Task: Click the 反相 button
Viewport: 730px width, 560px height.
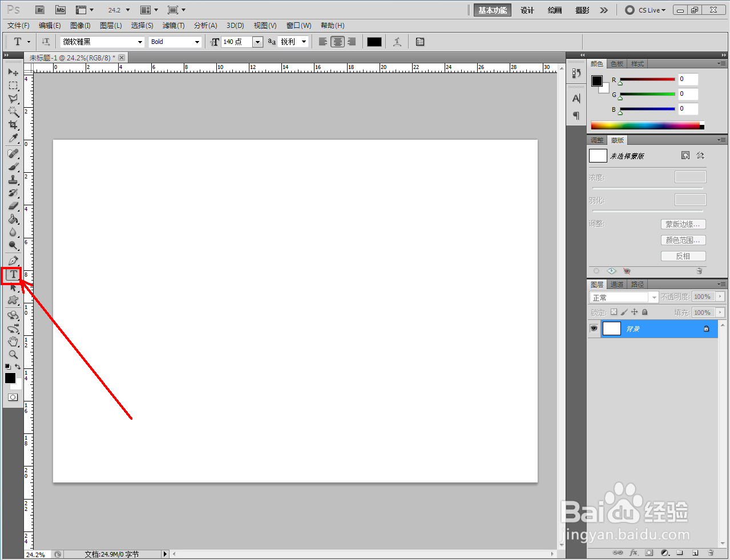Action: [x=683, y=256]
